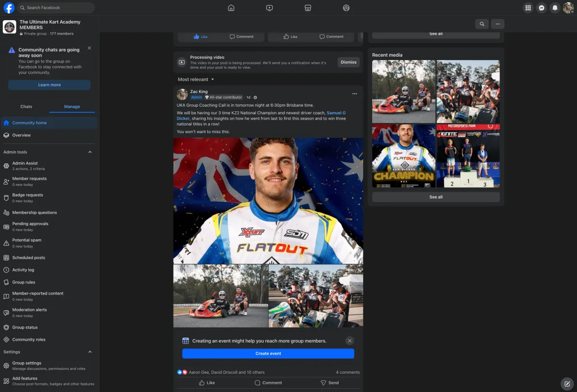Open the Marketplace icon in top navigation
The width and height of the screenshot is (577, 392).
click(x=308, y=8)
